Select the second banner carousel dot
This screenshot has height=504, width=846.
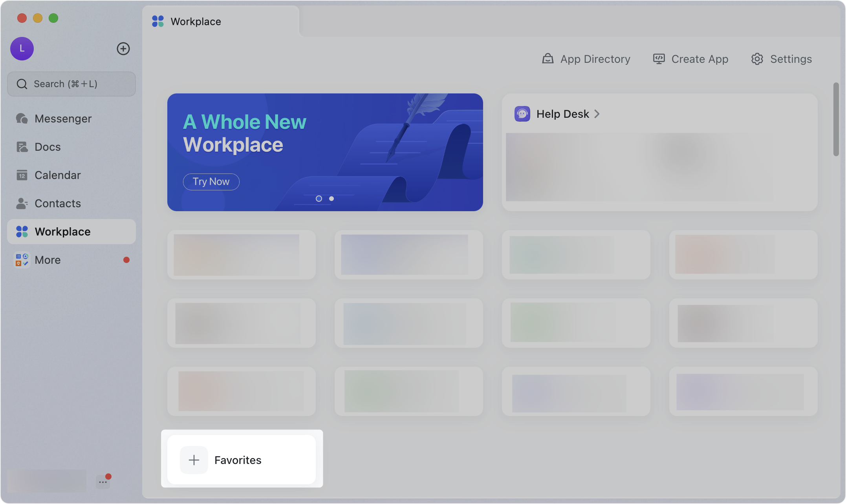(331, 199)
